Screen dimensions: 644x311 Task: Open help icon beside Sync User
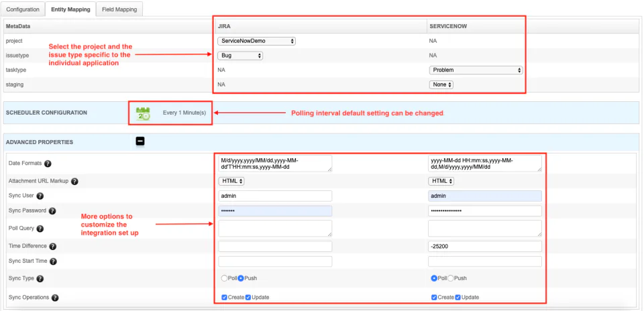[x=40, y=196]
